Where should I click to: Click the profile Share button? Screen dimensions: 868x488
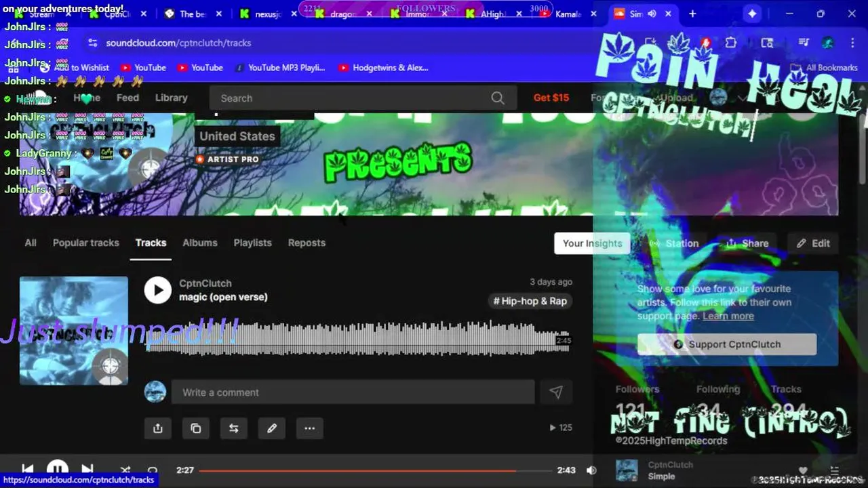tap(747, 243)
